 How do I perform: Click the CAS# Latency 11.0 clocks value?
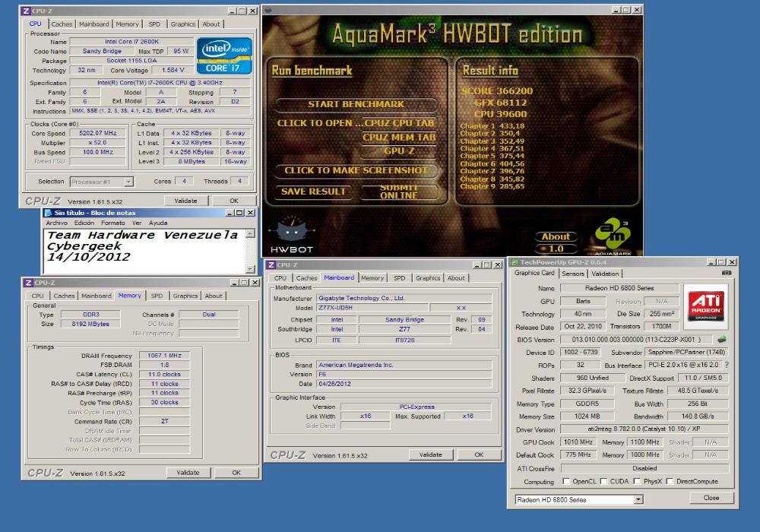pyautogui.click(x=165, y=374)
